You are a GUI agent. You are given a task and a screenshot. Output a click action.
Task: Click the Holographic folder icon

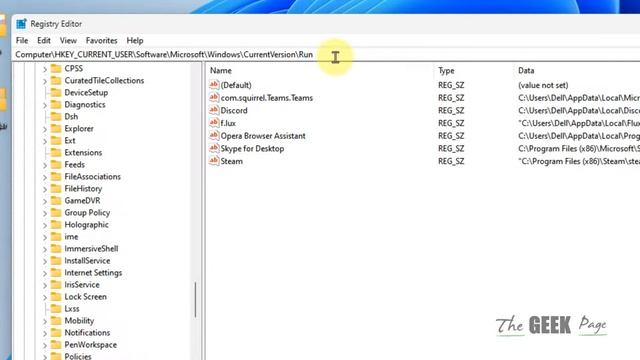click(56, 224)
